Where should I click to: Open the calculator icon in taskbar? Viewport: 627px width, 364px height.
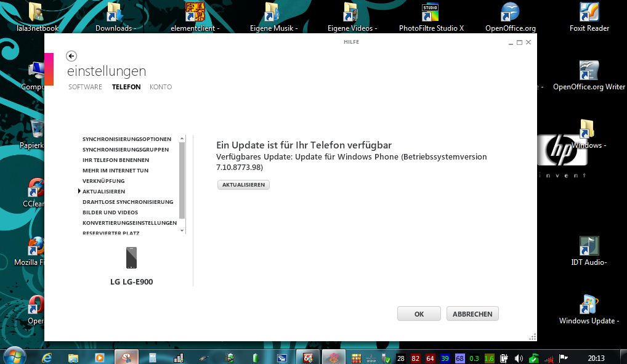tap(152, 358)
